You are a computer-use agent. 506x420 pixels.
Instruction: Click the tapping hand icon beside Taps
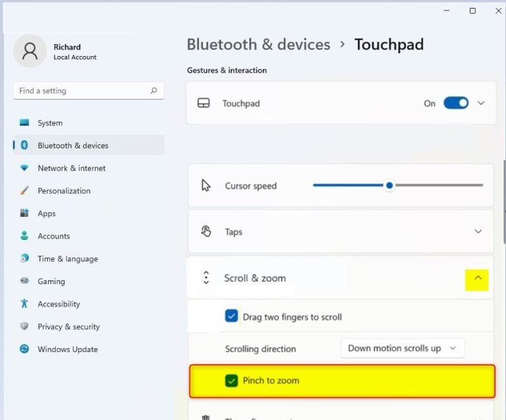click(x=206, y=231)
